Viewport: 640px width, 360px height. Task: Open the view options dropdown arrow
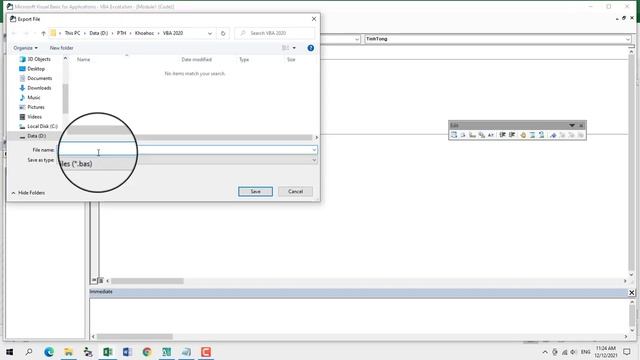[x=294, y=48]
